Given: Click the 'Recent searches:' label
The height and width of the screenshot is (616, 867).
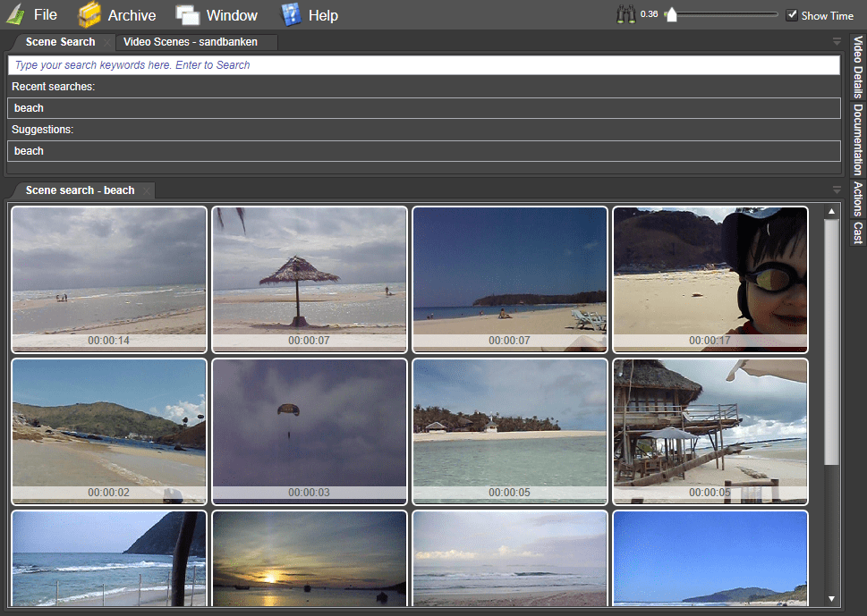Looking at the screenshot, I should (53, 87).
